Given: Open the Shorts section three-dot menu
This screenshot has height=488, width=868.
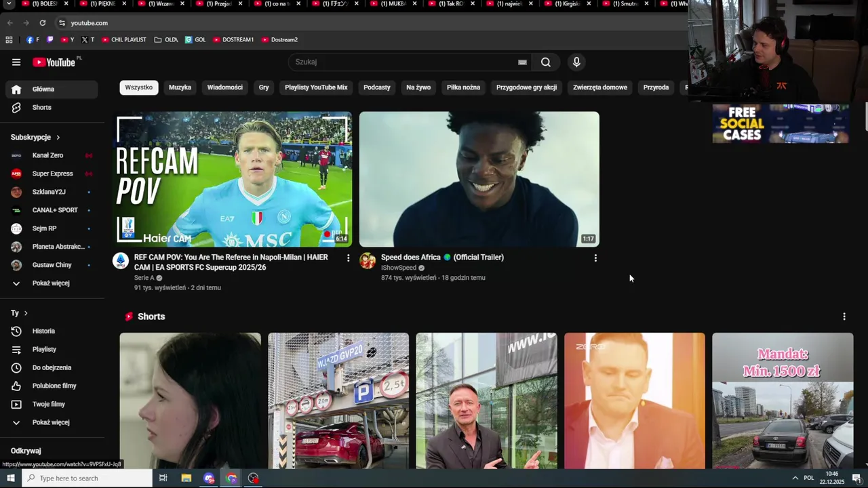Looking at the screenshot, I should (844, 317).
